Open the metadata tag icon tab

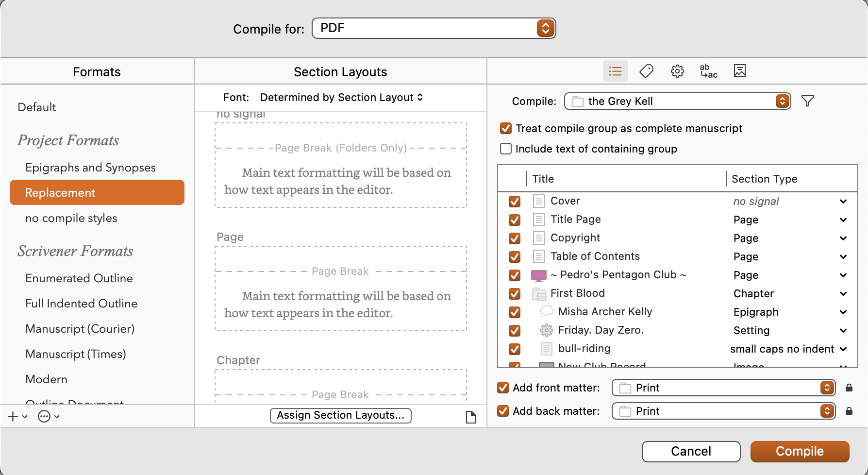646,71
